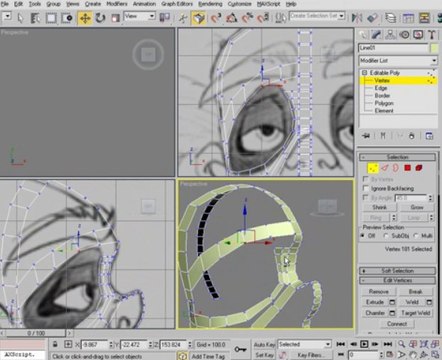Enable the Ignore Backfacing checkbox
Image resolution: width=442 pixels, height=360 pixels.
point(366,188)
